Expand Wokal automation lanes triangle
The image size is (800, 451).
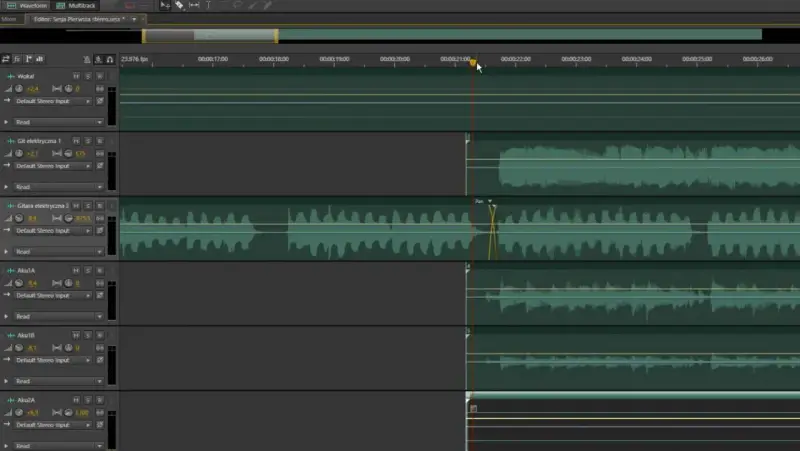(x=6, y=122)
